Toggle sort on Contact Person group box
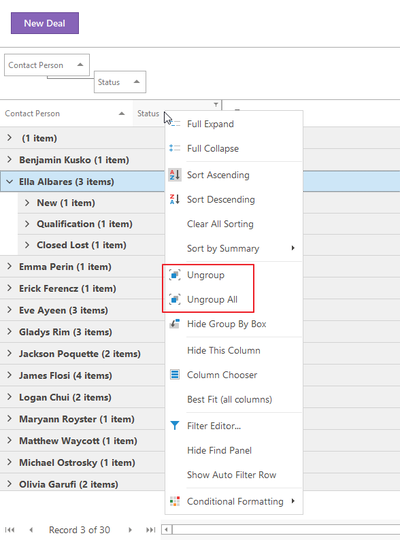Image resolution: width=400 pixels, height=540 pixels. (x=47, y=65)
